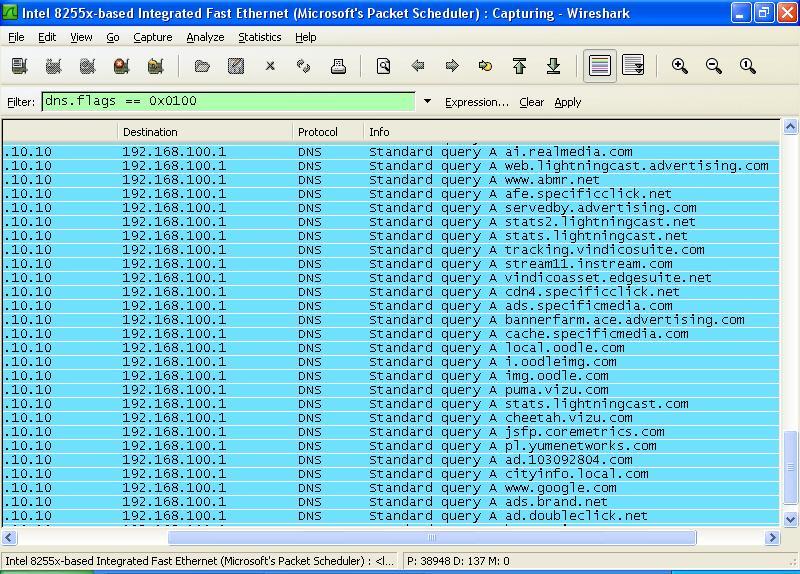Stop the running live capture
The height and width of the screenshot is (574, 800).
tap(121, 66)
